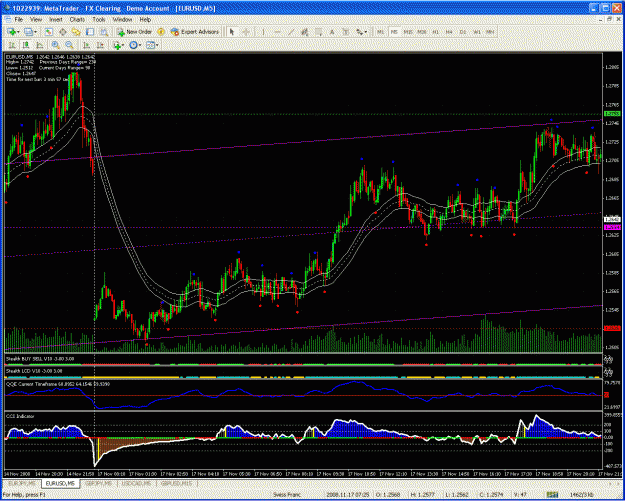Open the New Chart toolbar button
625x501 pixels.
point(11,32)
